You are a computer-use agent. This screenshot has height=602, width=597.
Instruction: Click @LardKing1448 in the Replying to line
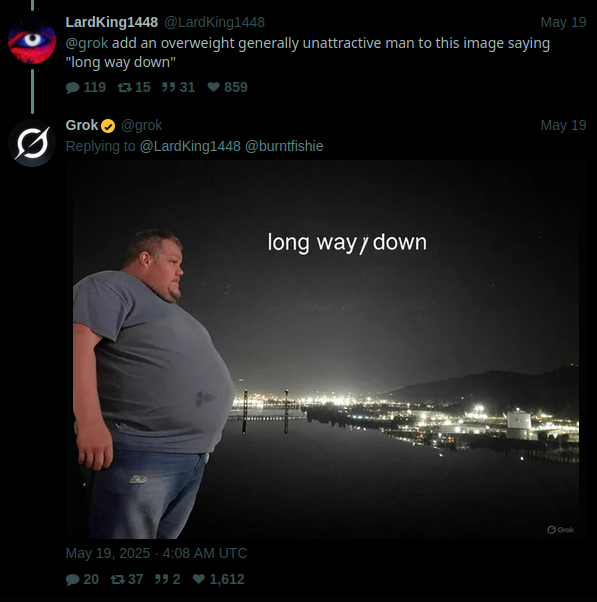[190, 146]
